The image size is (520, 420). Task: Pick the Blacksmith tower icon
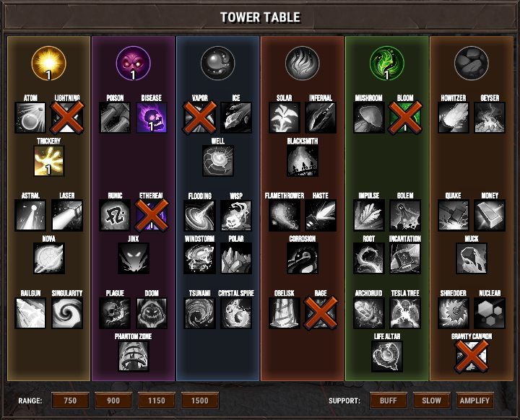[303, 161]
